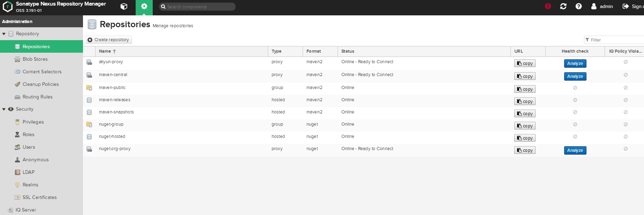Select Cleanup Policies menu item

[x=40, y=84]
